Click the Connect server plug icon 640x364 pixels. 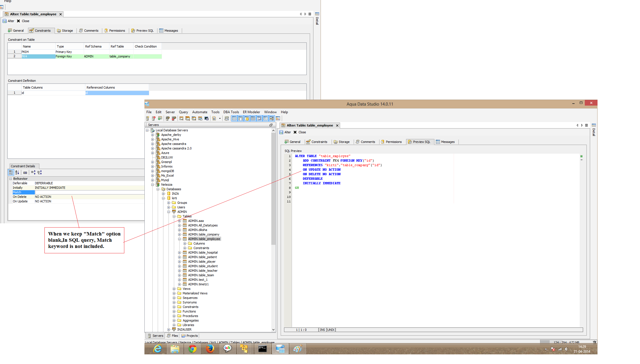coord(168,119)
